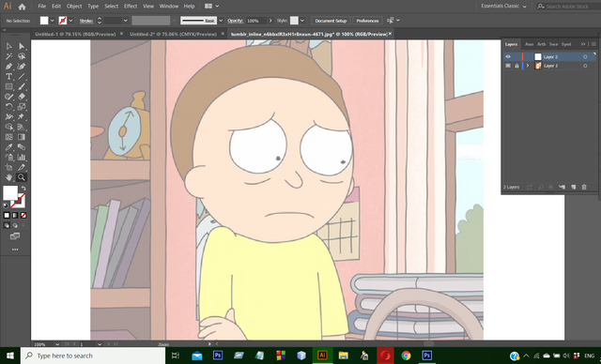Select the Mesh tool
This screenshot has height=364, width=601.
pos(8,137)
